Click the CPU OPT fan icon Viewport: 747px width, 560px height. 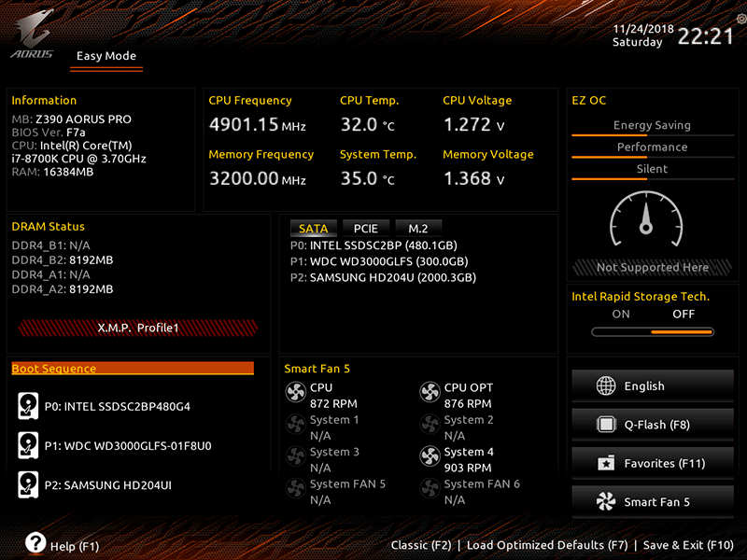(430, 392)
